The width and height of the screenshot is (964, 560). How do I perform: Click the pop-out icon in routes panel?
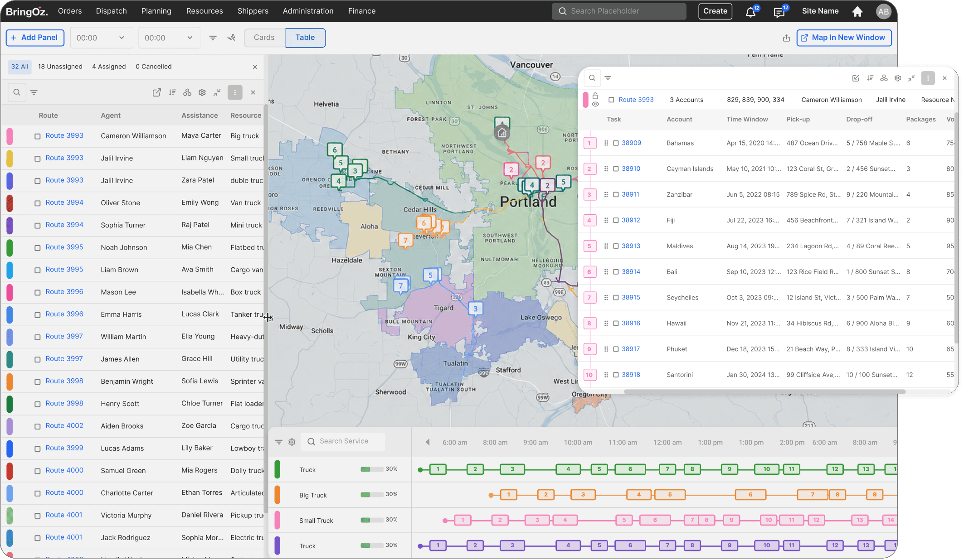pos(157,92)
